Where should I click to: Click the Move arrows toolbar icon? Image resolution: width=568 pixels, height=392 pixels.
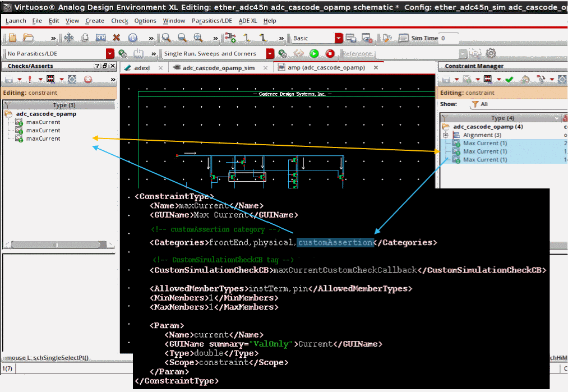pos(68,38)
